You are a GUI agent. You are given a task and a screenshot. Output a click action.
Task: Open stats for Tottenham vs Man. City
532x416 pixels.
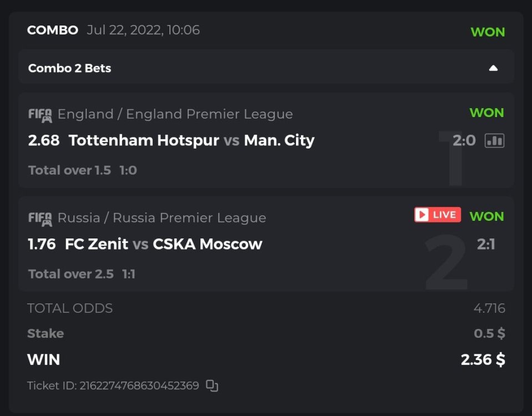pos(494,140)
